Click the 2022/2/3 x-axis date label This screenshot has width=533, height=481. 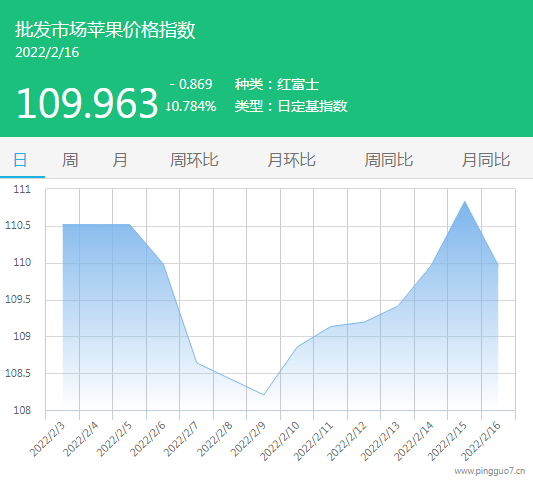[48, 439]
